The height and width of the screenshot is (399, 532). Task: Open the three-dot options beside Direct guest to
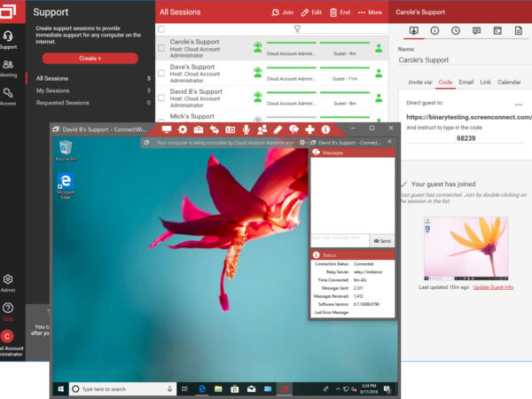(x=519, y=105)
